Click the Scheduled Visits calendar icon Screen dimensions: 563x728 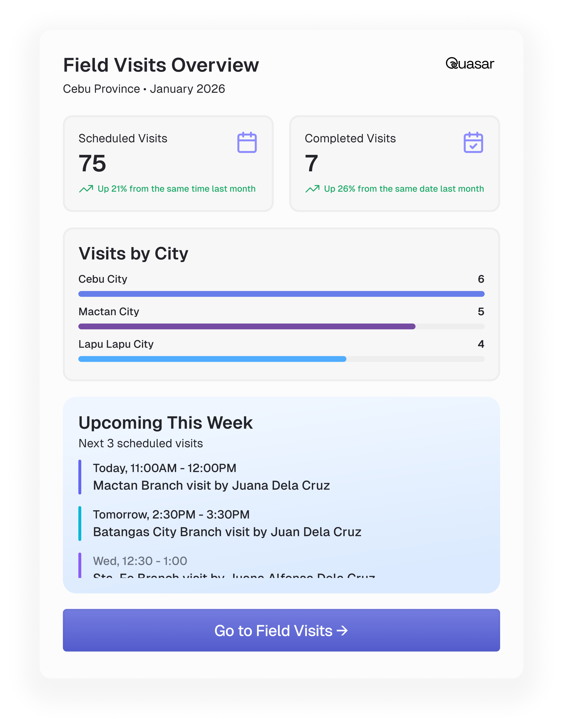247,143
